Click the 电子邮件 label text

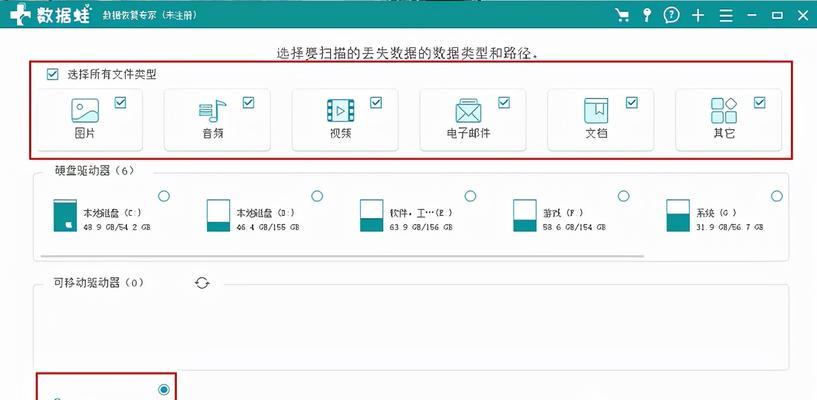pos(468,133)
